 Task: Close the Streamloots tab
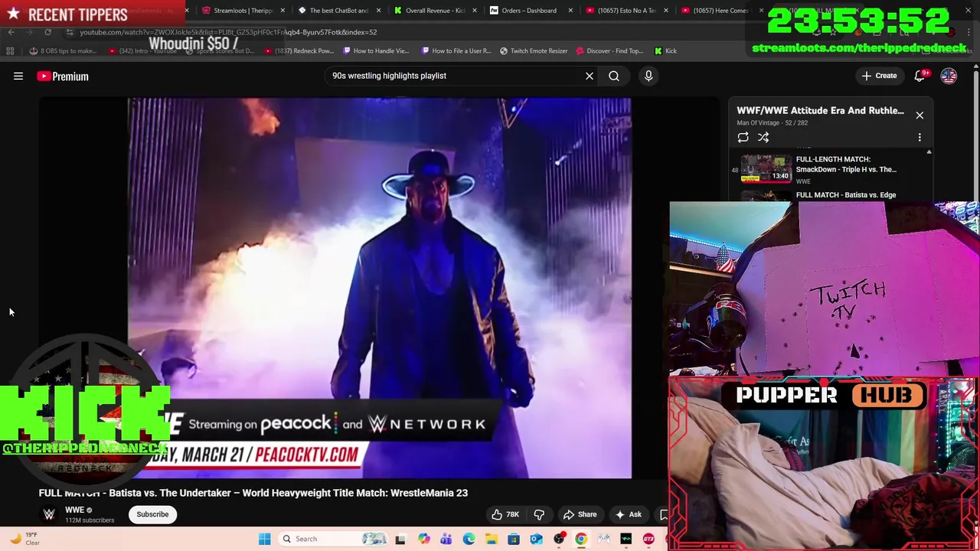(x=283, y=11)
